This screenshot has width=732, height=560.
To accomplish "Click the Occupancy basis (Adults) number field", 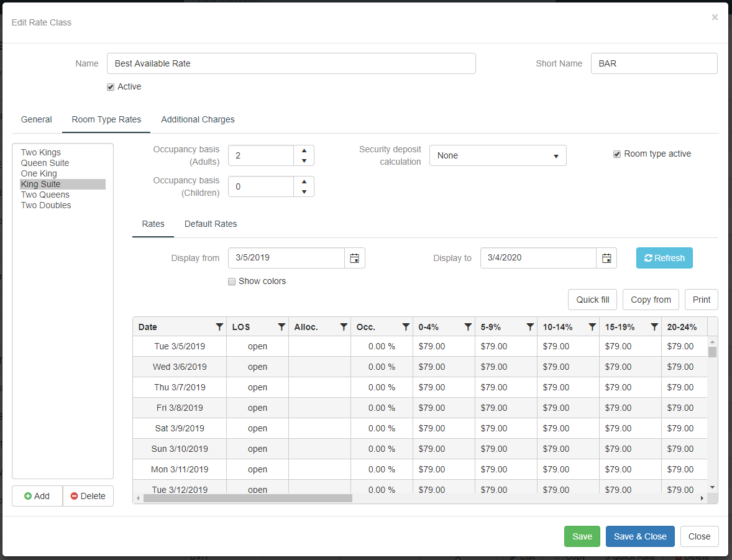I will coord(261,155).
